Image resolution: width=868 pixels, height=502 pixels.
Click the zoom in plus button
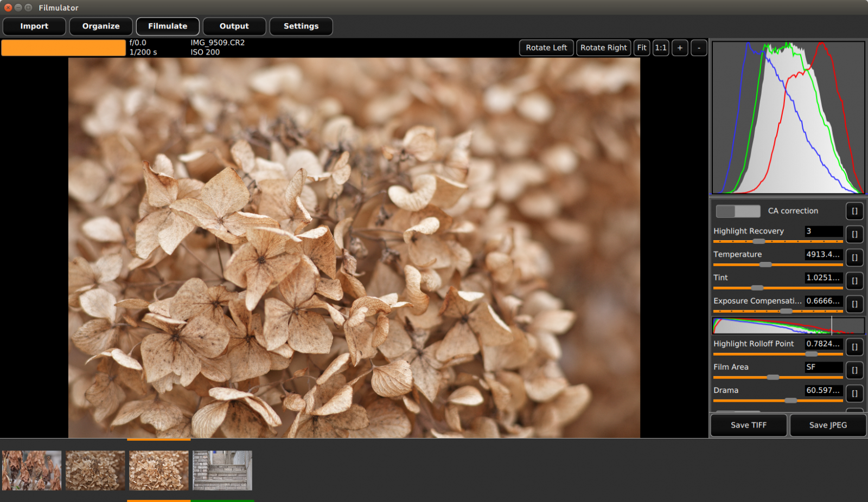point(680,48)
